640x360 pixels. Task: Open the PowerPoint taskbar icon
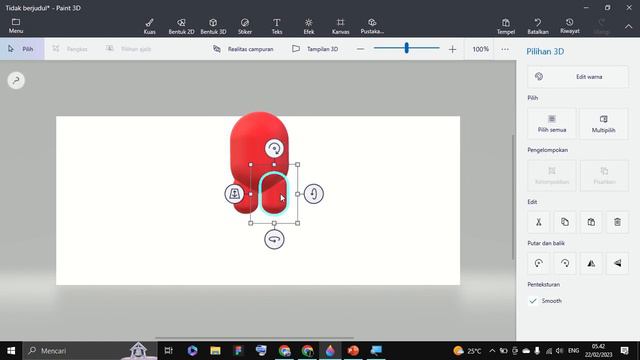coord(353,351)
